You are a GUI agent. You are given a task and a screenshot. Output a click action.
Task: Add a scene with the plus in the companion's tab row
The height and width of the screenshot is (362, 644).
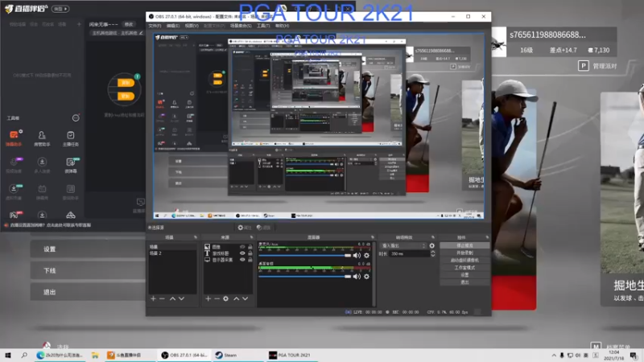point(79,24)
